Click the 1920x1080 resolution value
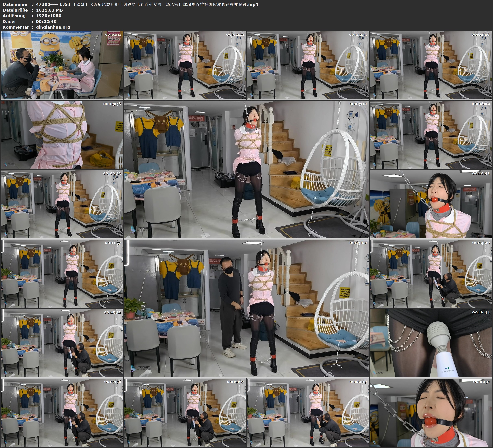The height and width of the screenshot is (448, 493). coord(49,16)
